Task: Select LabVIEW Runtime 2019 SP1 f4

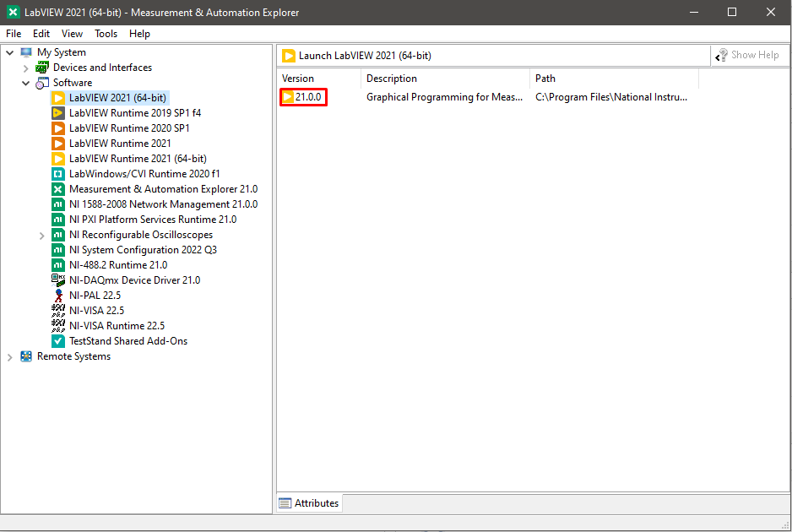Action: [x=135, y=113]
